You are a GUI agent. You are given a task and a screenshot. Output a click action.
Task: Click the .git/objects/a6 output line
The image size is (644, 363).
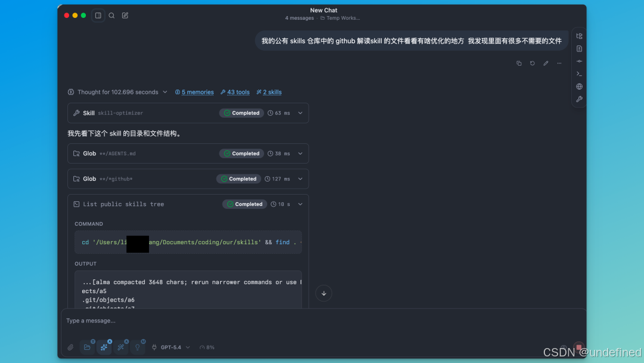tap(109, 300)
